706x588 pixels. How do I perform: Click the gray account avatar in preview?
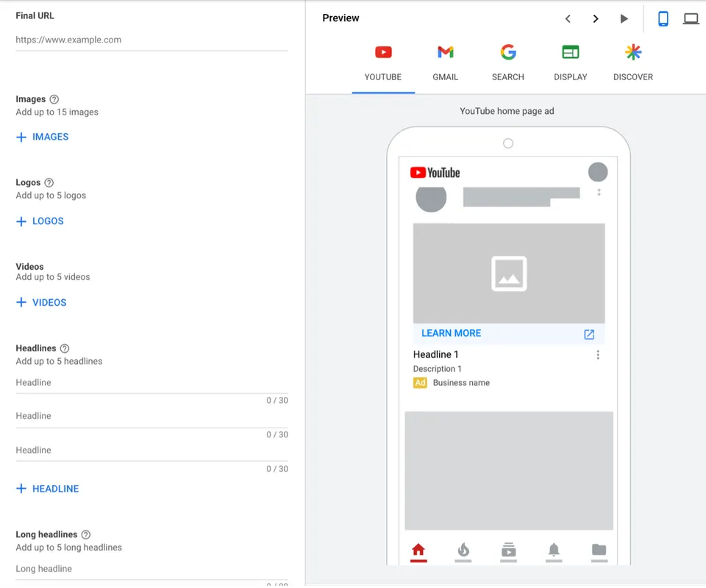[x=598, y=172]
